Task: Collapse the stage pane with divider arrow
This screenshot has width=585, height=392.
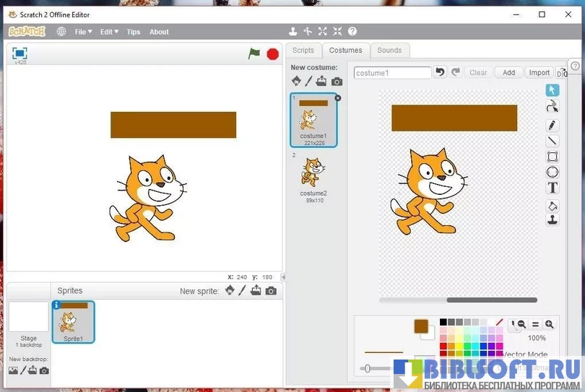Action: (283, 277)
